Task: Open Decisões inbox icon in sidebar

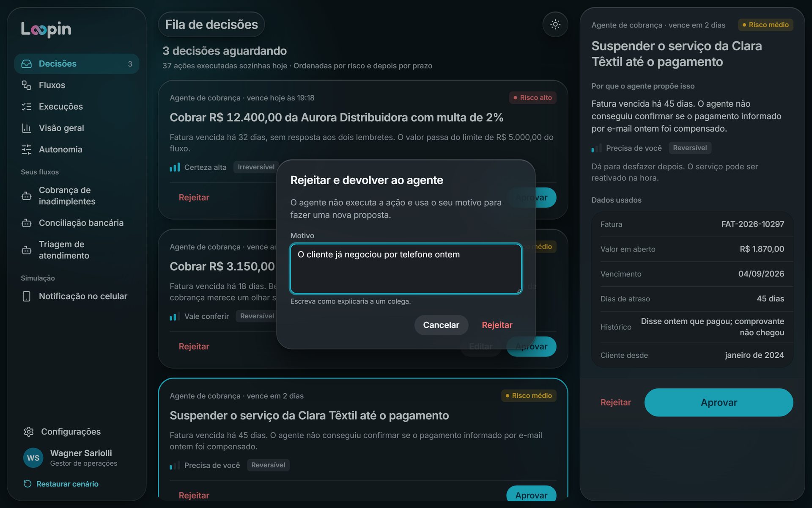Action: pyautogui.click(x=27, y=64)
